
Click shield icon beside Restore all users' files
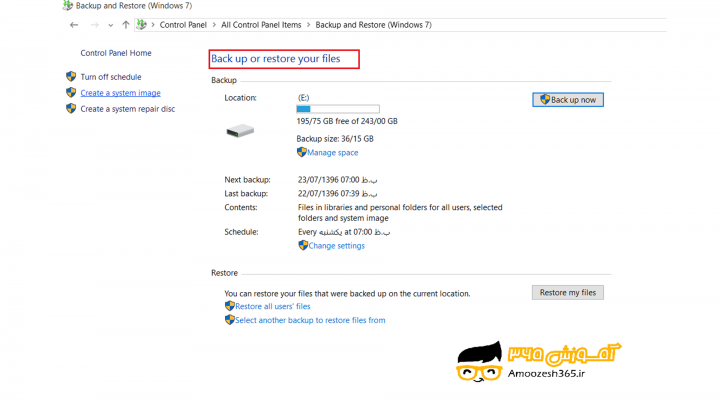coord(230,306)
